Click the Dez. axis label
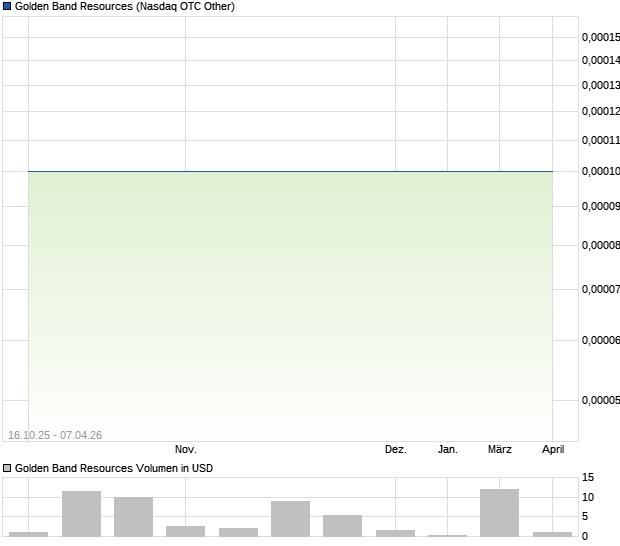This screenshot has height=546, width=620. (396, 449)
